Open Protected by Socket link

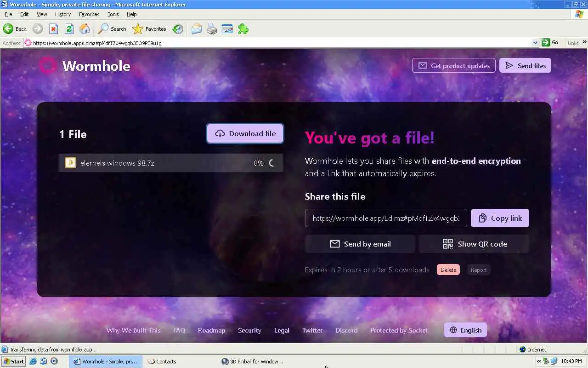click(x=399, y=330)
